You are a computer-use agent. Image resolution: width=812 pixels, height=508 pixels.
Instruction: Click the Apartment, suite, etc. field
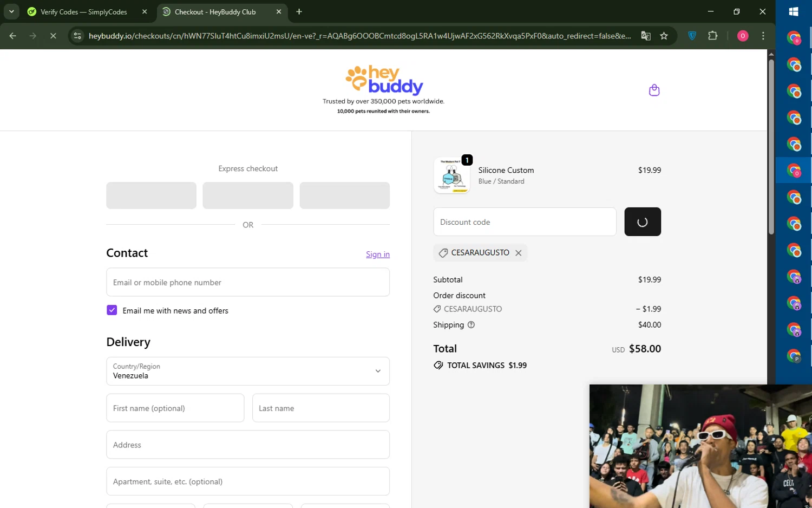pyautogui.click(x=248, y=481)
